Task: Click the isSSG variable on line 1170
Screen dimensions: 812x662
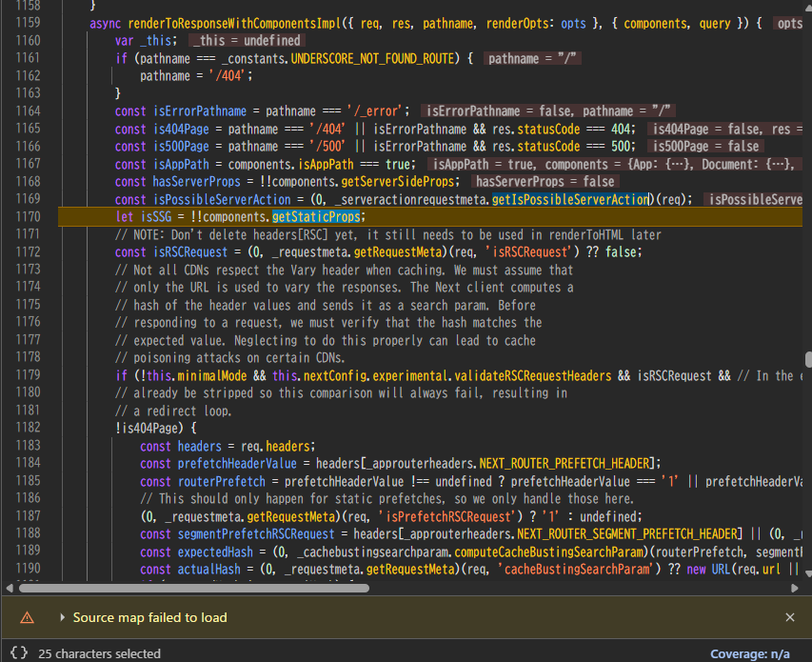Action: [x=156, y=217]
